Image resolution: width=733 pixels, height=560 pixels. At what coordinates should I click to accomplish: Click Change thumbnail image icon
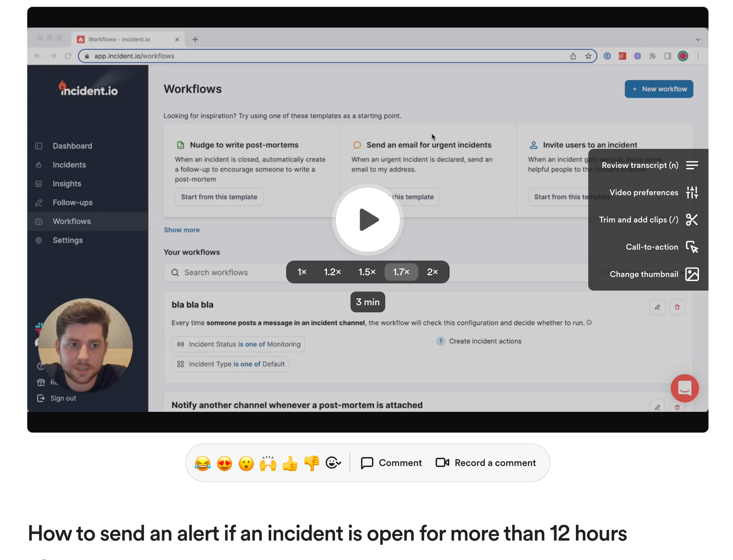[x=692, y=274]
